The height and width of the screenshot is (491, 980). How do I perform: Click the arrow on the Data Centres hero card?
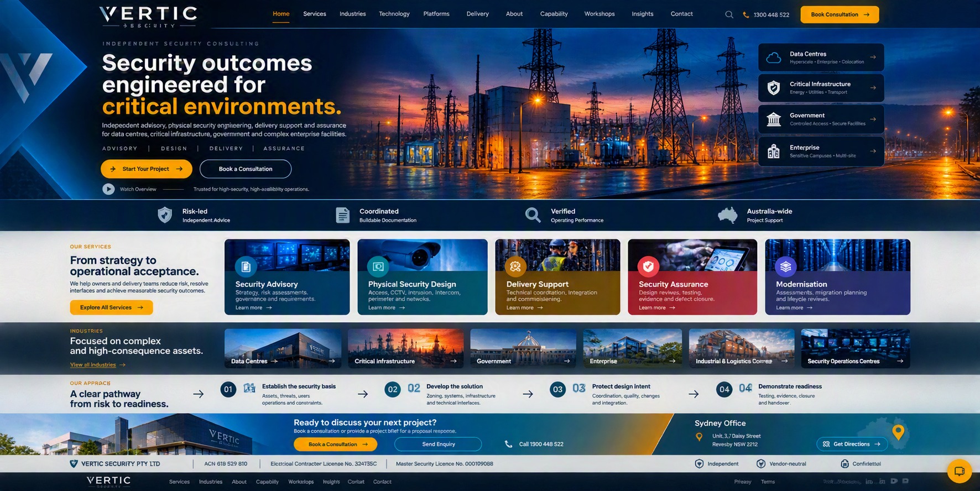coord(873,57)
